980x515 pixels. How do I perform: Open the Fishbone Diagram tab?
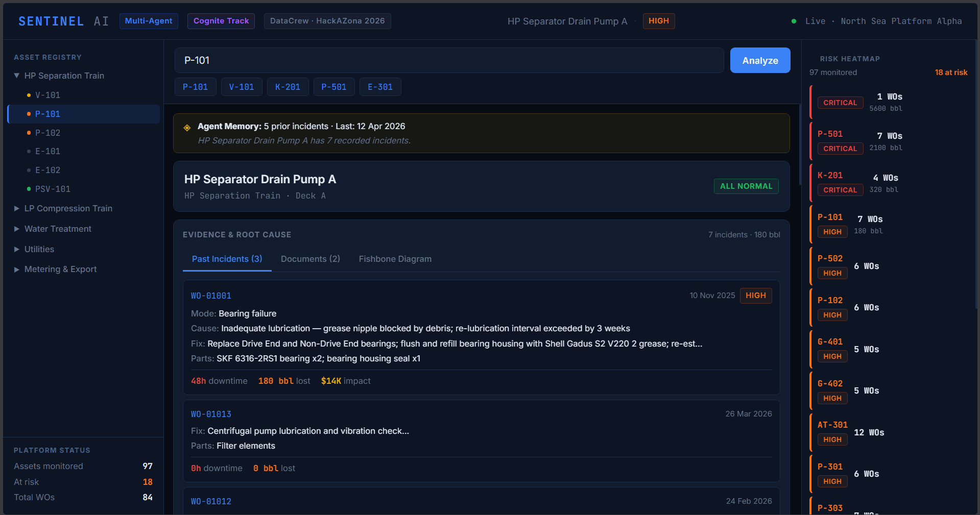click(x=395, y=259)
